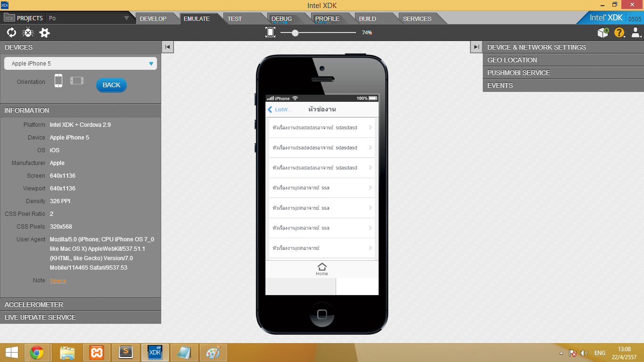Open the help question mark icon

click(619, 33)
